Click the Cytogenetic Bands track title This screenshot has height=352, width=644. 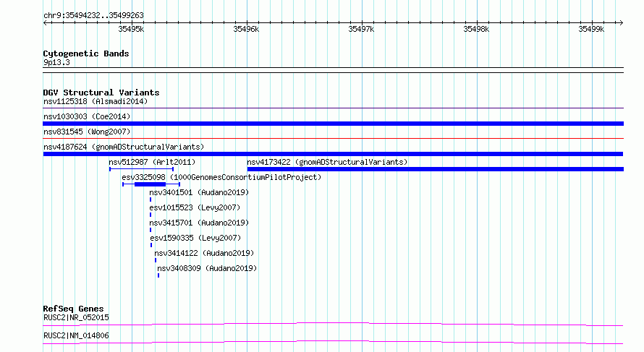tap(86, 53)
